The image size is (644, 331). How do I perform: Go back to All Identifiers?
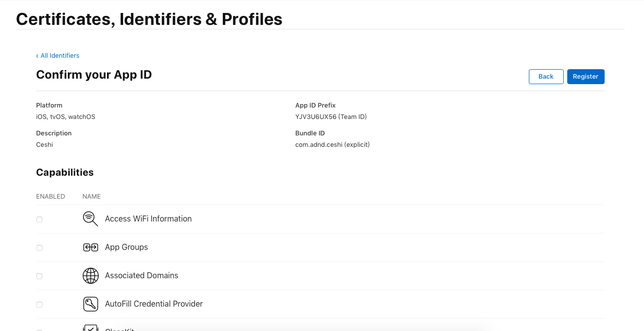pyautogui.click(x=58, y=56)
